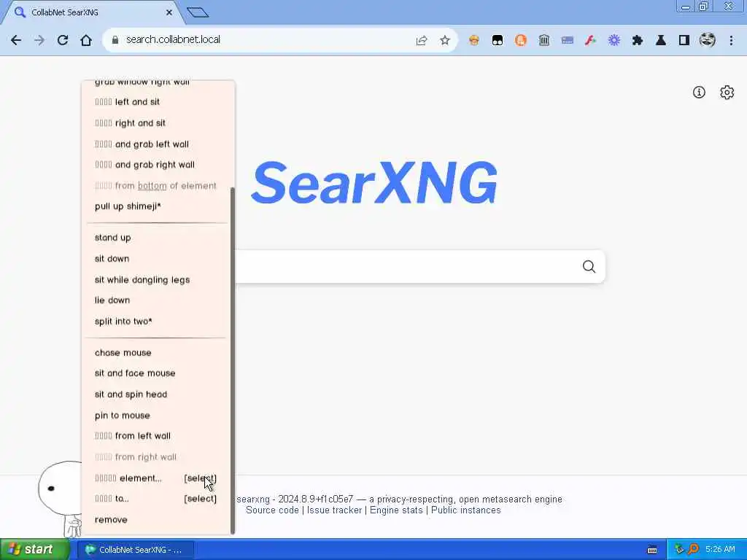Select 'pin to mouse' action
Viewport: 747px width, 560px height.
pos(122,415)
